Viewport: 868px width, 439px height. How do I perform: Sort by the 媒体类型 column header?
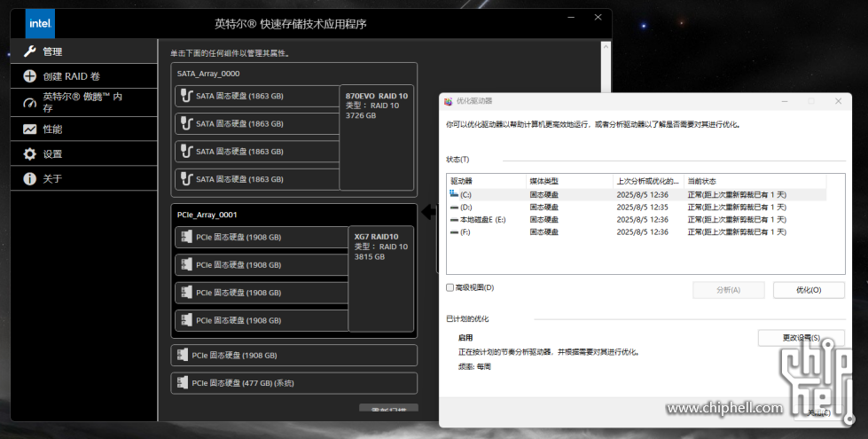tap(569, 181)
